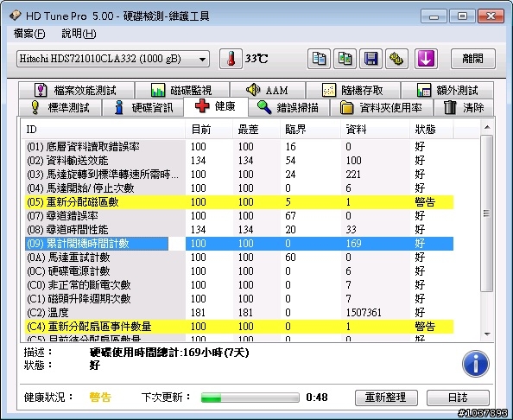513x420 pixels.
Task: Open the options gear icon
Action: (x=396, y=59)
